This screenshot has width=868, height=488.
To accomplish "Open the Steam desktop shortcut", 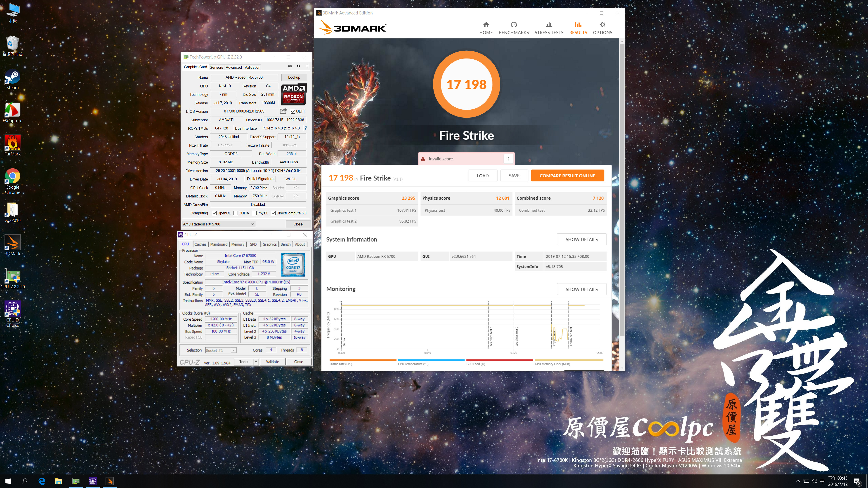I will click(12, 80).
